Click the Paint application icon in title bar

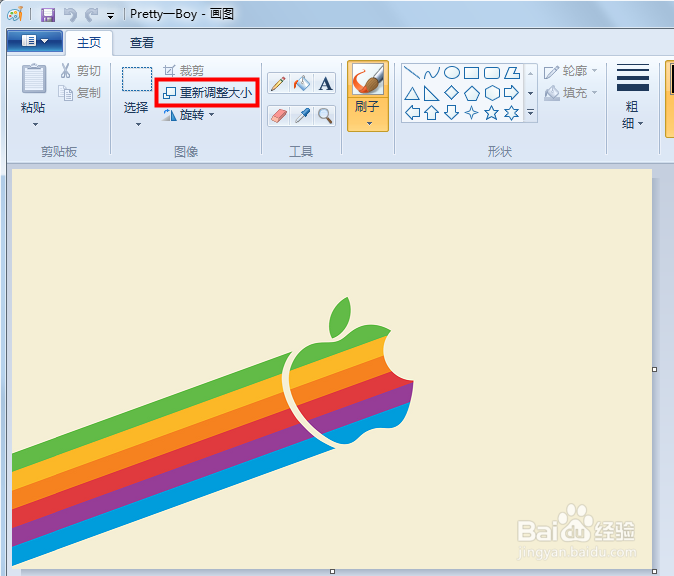point(15,14)
